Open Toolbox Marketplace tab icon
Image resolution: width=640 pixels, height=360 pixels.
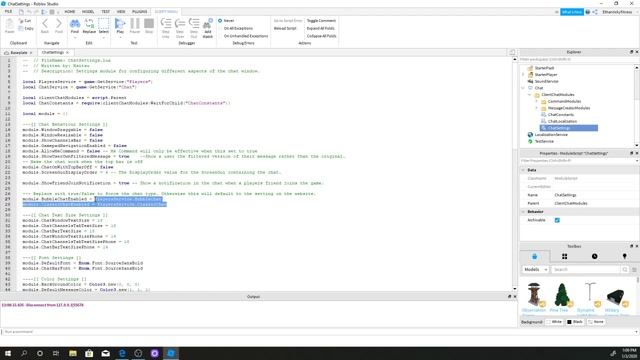(534, 256)
